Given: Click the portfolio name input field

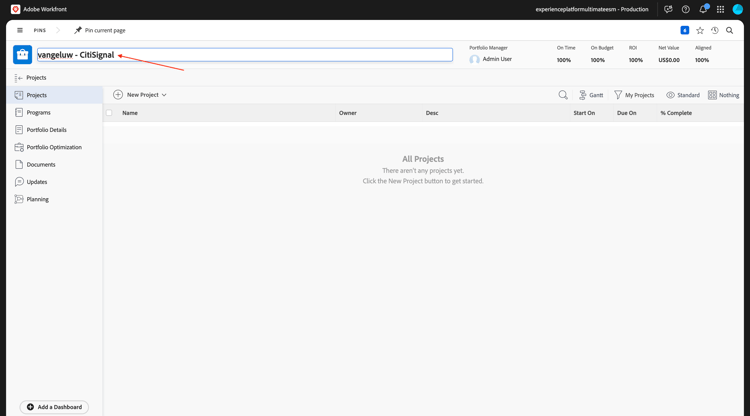Looking at the screenshot, I should coord(245,55).
